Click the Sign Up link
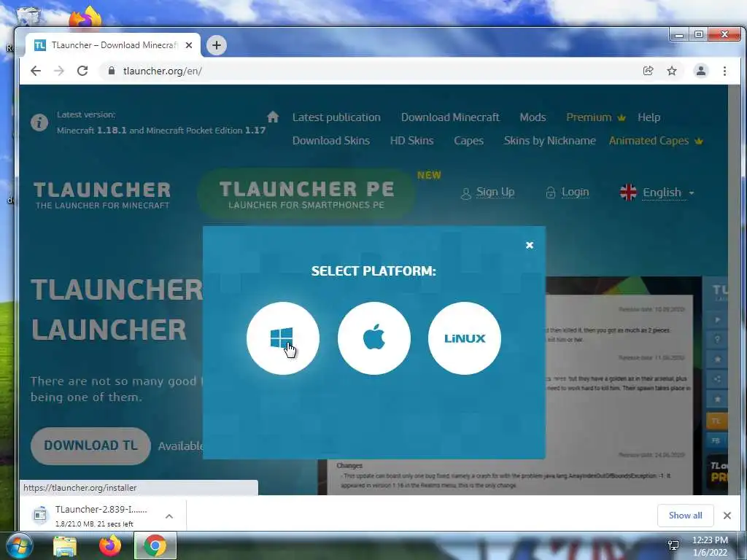 (488, 192)
